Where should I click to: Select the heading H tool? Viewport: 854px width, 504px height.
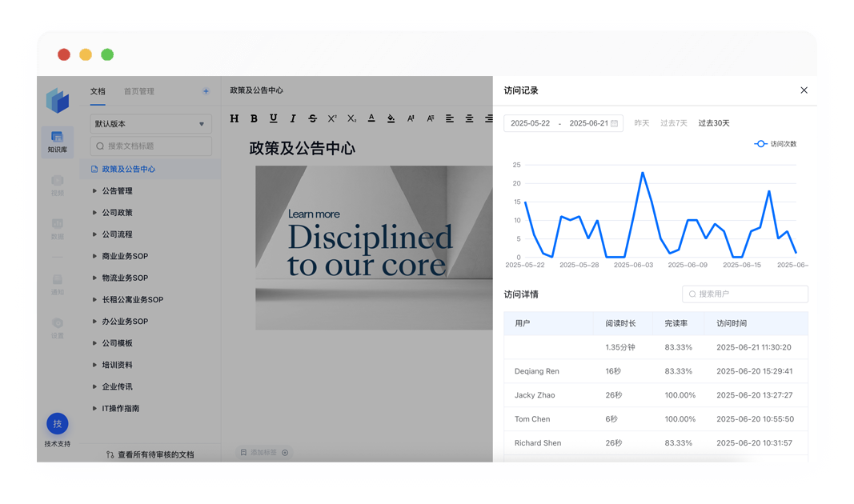[235, 118]
